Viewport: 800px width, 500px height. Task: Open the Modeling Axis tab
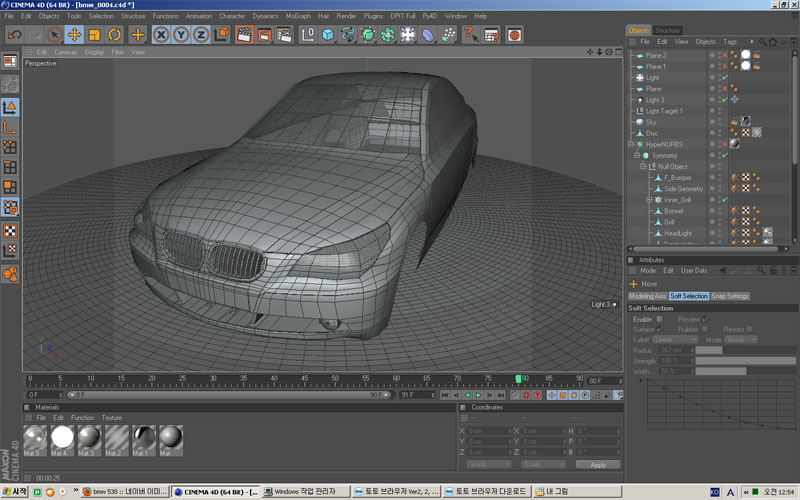click(647, 296)
